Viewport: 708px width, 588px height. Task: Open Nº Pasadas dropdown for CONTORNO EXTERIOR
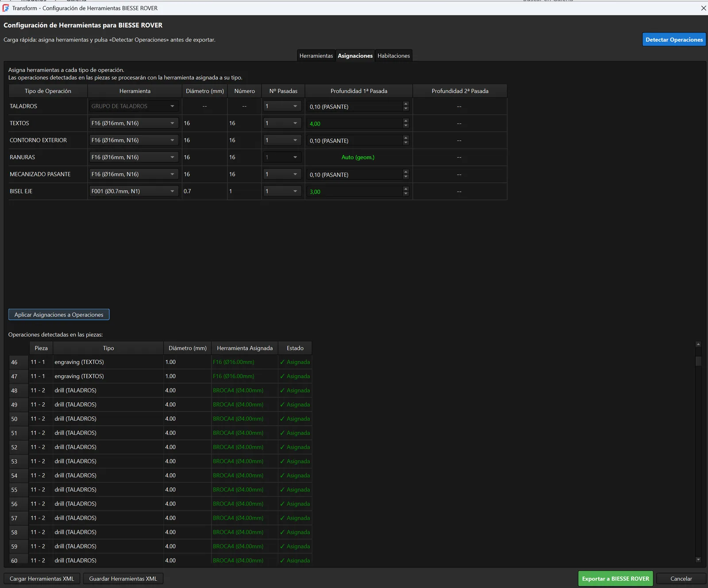tap(282, 140)
